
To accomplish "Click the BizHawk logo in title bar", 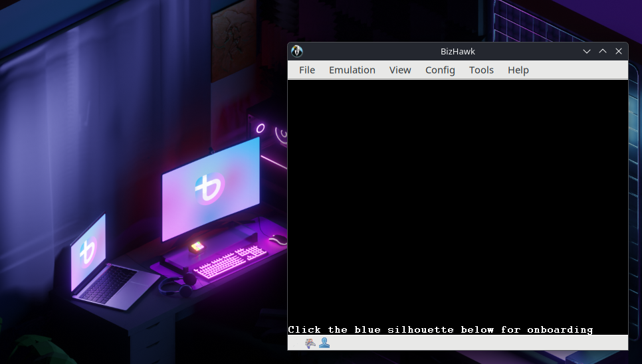I will (297, 51).
